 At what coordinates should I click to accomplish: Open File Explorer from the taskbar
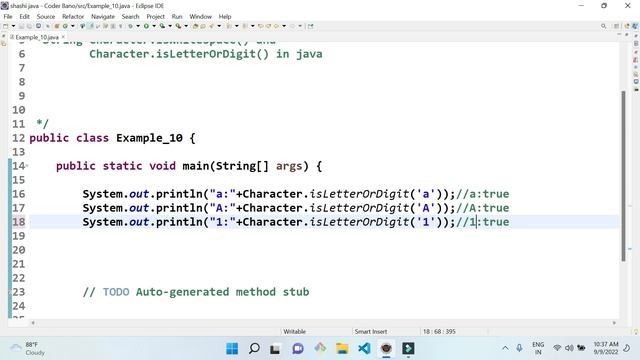coord(342,349)
